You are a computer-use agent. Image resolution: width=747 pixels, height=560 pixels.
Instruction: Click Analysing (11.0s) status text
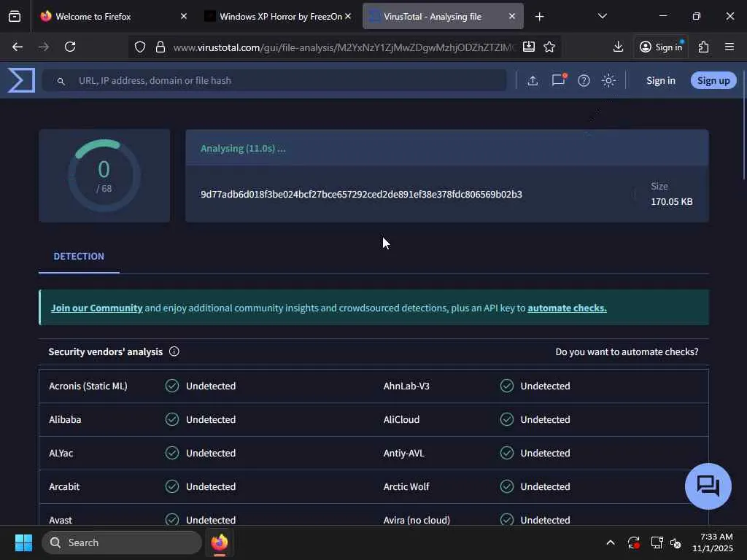point(243,149)
